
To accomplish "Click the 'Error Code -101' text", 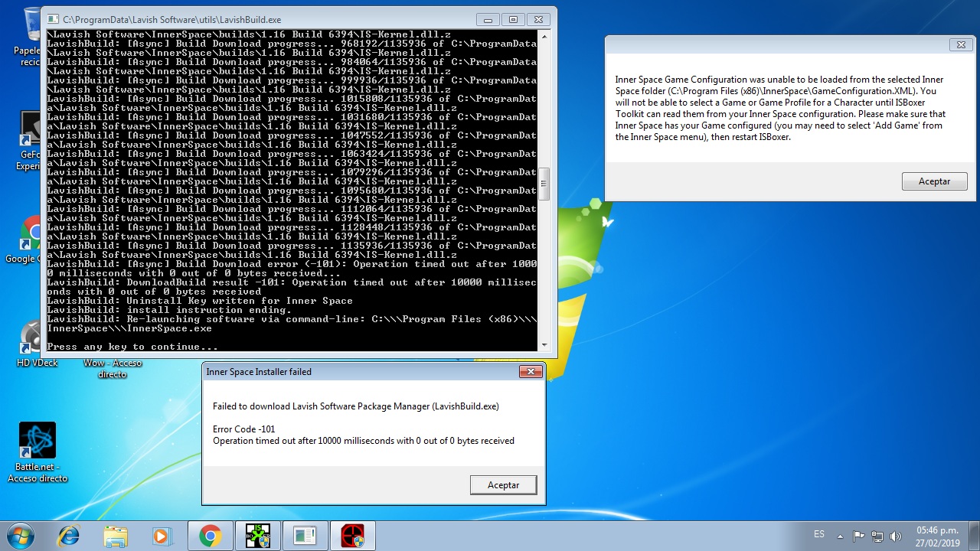I will tap(244, 429).
